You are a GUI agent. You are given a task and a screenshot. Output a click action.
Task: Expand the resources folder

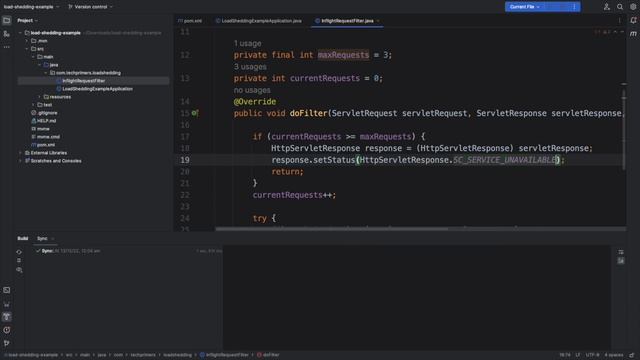click(40, 97)
